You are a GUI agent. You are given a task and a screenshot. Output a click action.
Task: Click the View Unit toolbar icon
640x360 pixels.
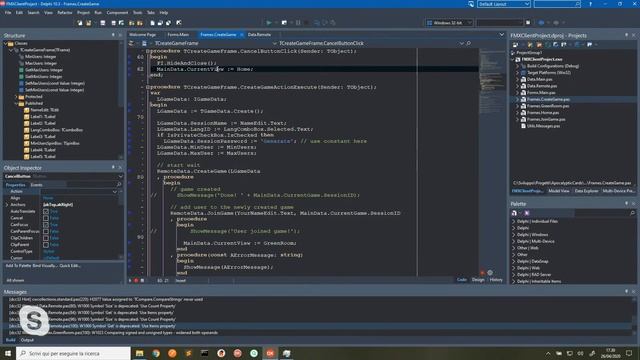[152, 23]
